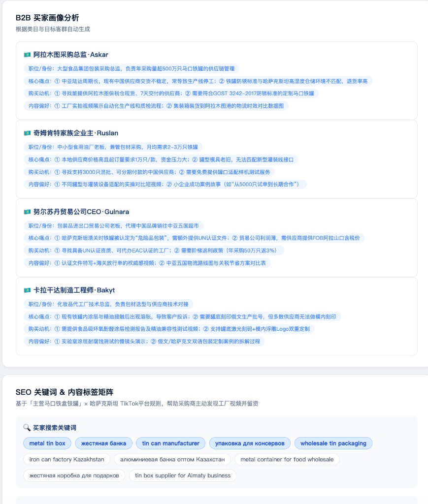Click the 'iron can factory Kazakhstan' chip

click(67, 459)
